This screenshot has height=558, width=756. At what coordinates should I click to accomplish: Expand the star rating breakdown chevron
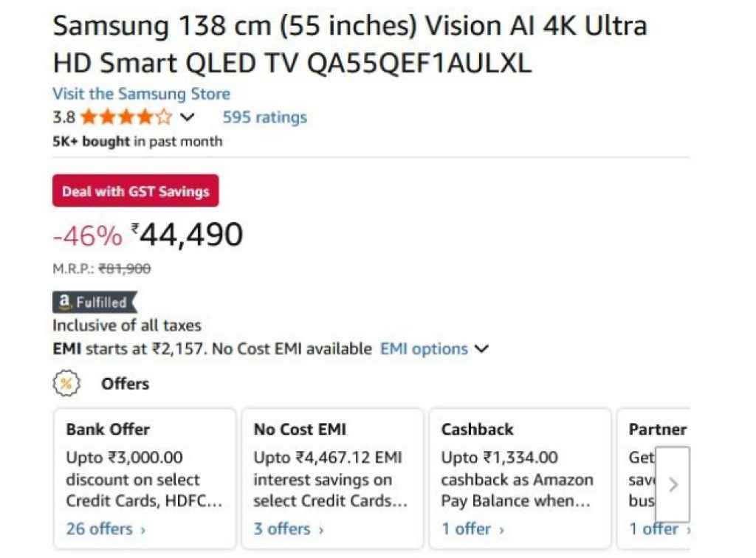coord(188,117)
